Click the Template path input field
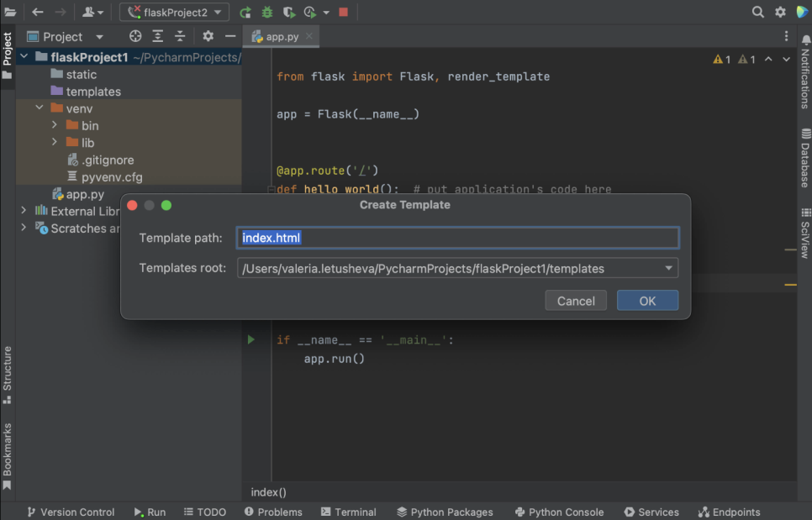Viewport: 812px width, 520px height. (x=457, y=238)
